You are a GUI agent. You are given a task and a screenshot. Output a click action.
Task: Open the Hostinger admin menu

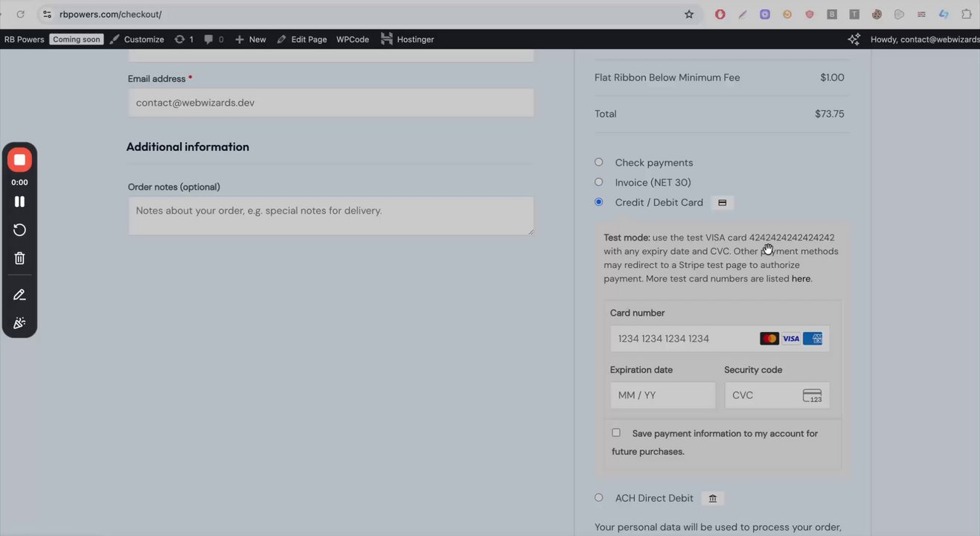pos(407,39)
